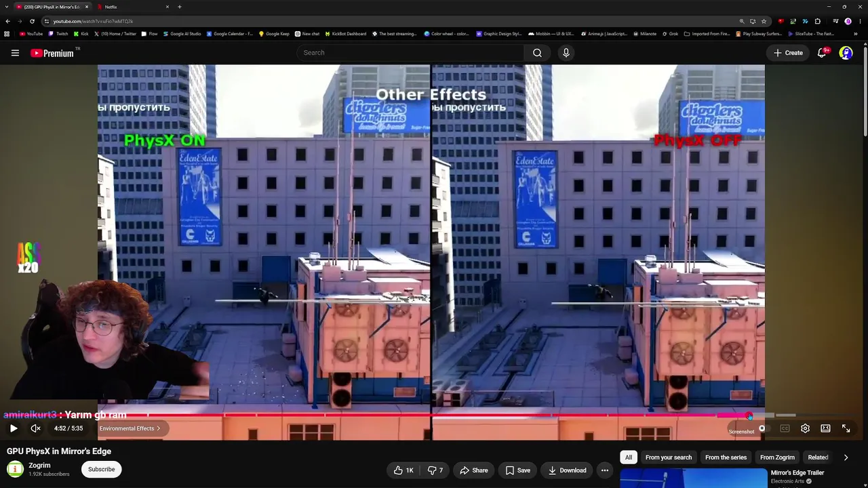Open the Zogrim channel avatar
Screen dimensions: 868x488
15,469
